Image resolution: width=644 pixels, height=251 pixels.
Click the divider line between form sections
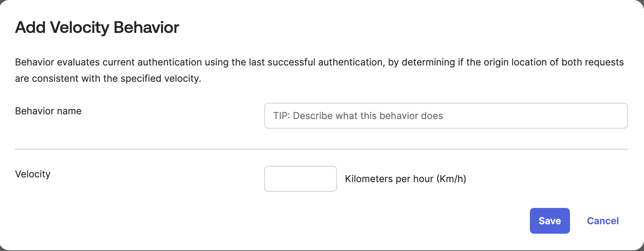tap(322, 148)
